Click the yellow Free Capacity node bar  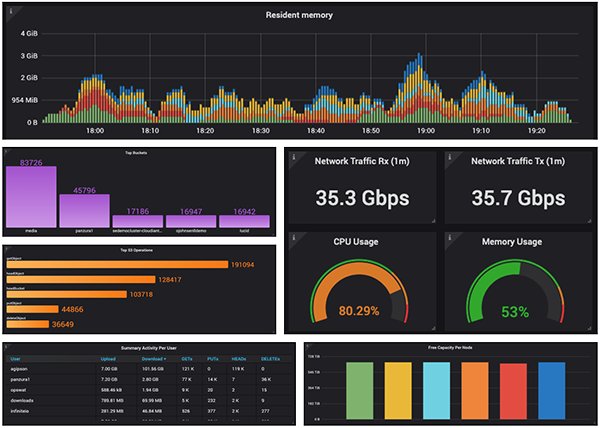[x=398, y=391]
